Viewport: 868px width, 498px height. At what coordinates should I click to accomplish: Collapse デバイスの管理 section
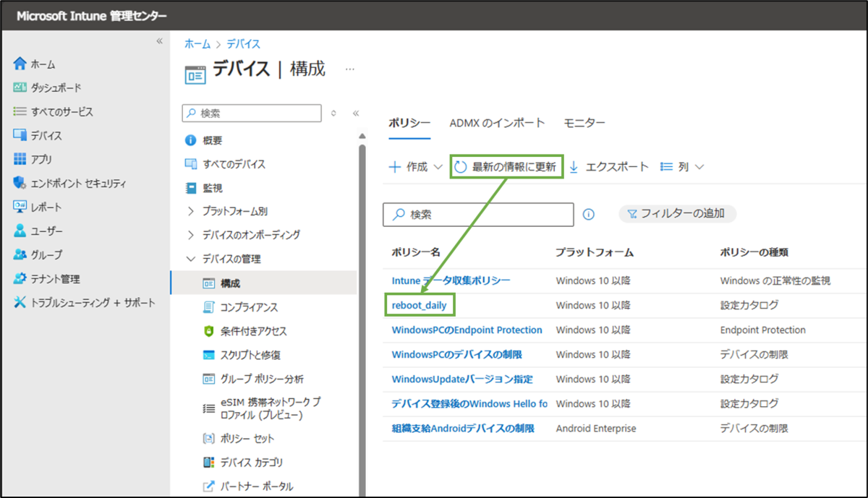[x=191, y=259]
